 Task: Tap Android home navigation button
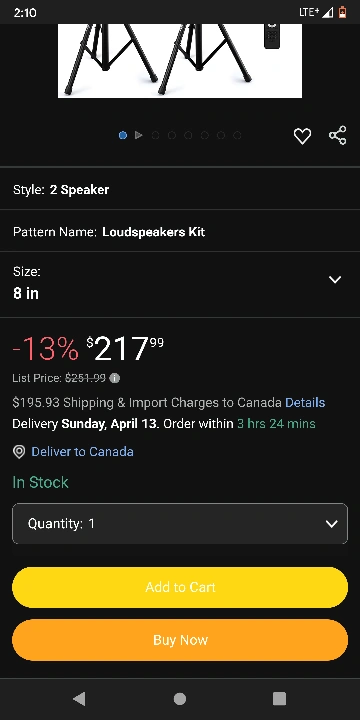180,699
